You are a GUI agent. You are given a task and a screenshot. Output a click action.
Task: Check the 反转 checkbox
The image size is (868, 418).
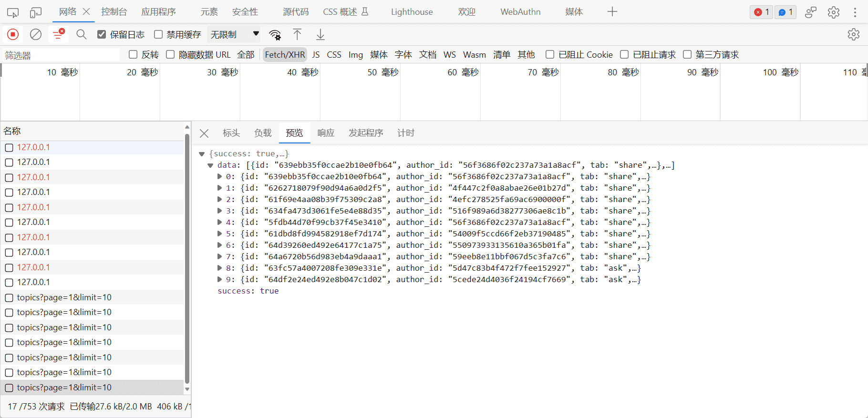(133, 54)
